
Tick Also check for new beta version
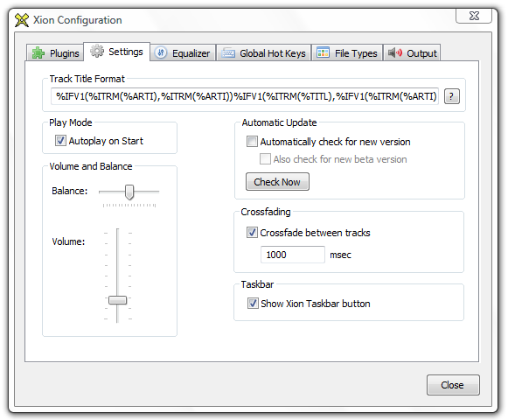265,159
